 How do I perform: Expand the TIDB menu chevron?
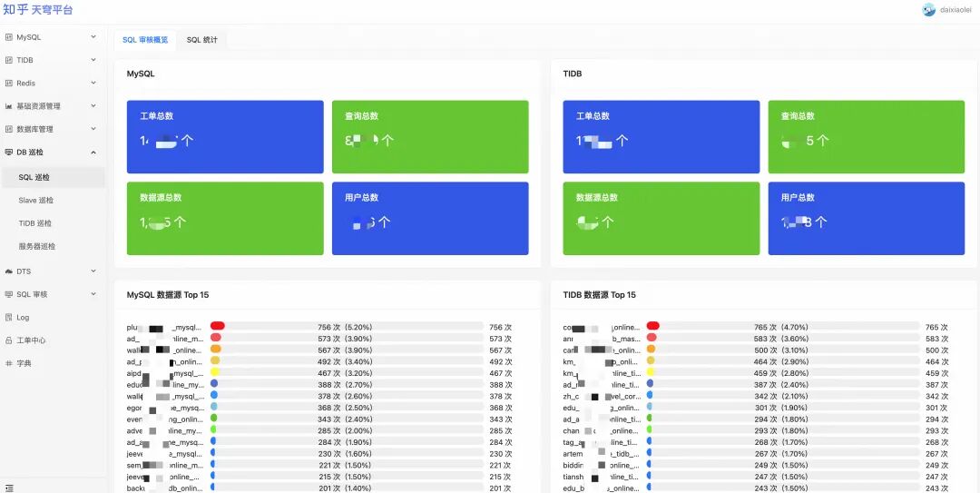click(93, 60)
